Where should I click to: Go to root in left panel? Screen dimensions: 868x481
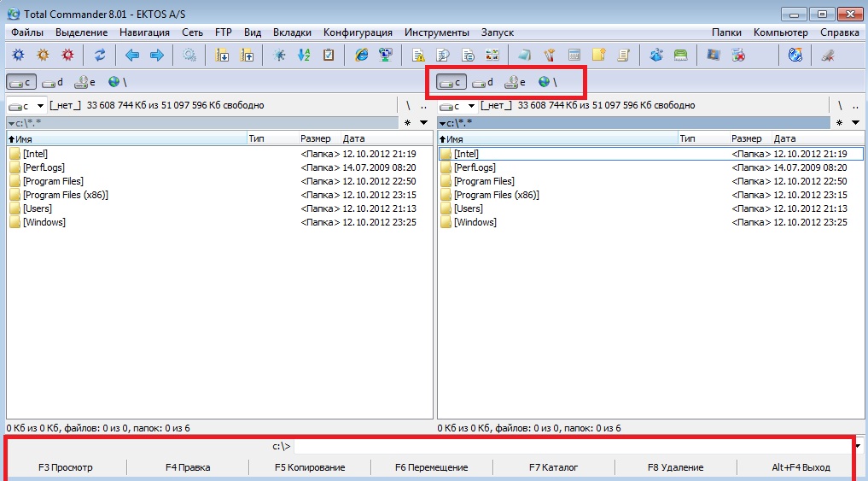coord(408,105)
